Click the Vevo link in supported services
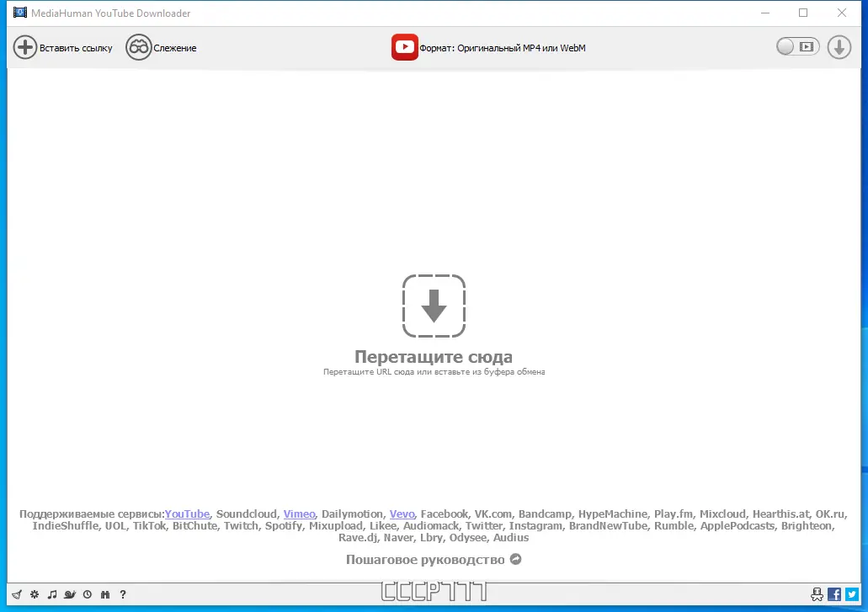The width and height of the screenshot is (868, 612). [x=402, y=514]
